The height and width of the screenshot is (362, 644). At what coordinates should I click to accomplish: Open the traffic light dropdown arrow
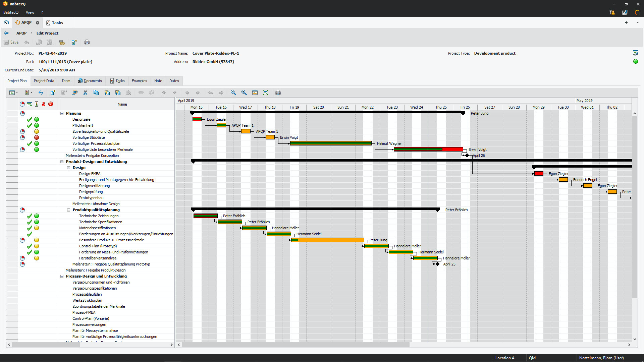click(32, 93)
